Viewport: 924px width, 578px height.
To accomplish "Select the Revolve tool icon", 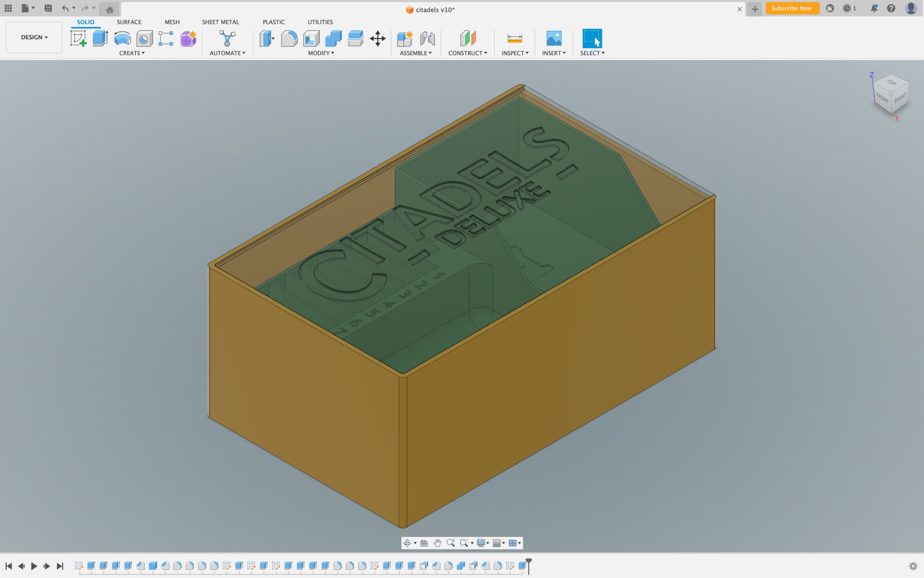I will tap(122, 38).
